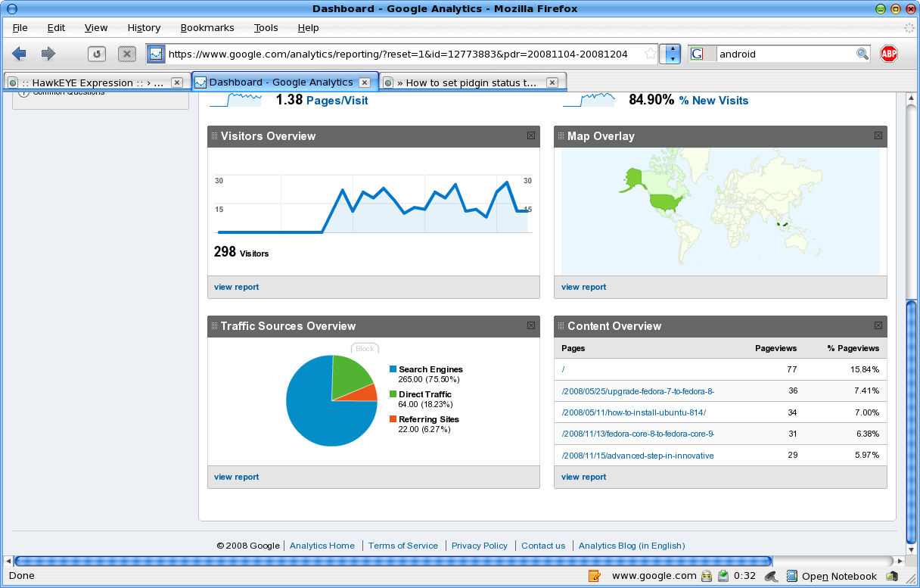Image resolution: width=920 pixels, height=588 pixels.
Task: Click the horizontal scrollbar thumb
Action: click(x=393, y=562)
